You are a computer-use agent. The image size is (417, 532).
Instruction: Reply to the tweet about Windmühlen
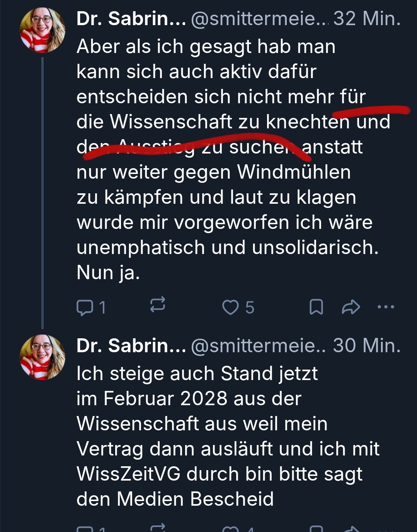[x=85, y=307]
